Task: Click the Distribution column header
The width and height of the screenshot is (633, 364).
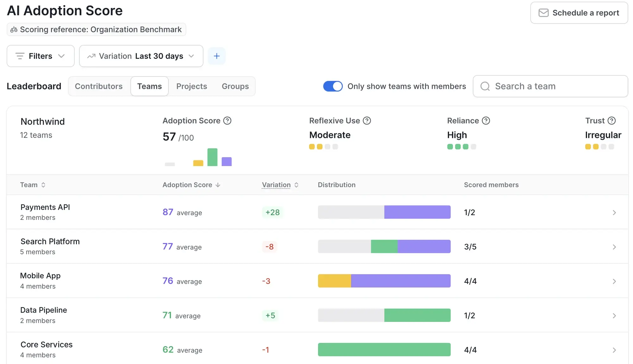Action: pyautogui.click(x=336, y=185)
